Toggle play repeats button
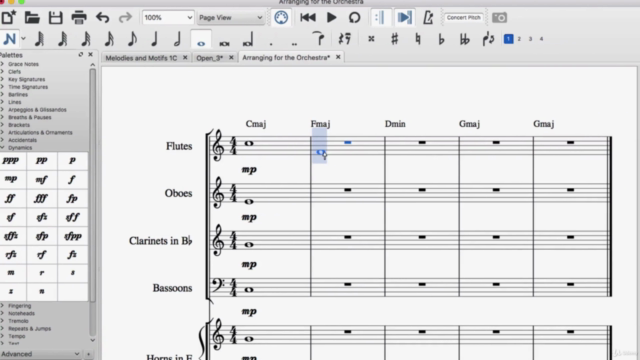Viewport: 640px width, 360px height. (x=380, y=18)
